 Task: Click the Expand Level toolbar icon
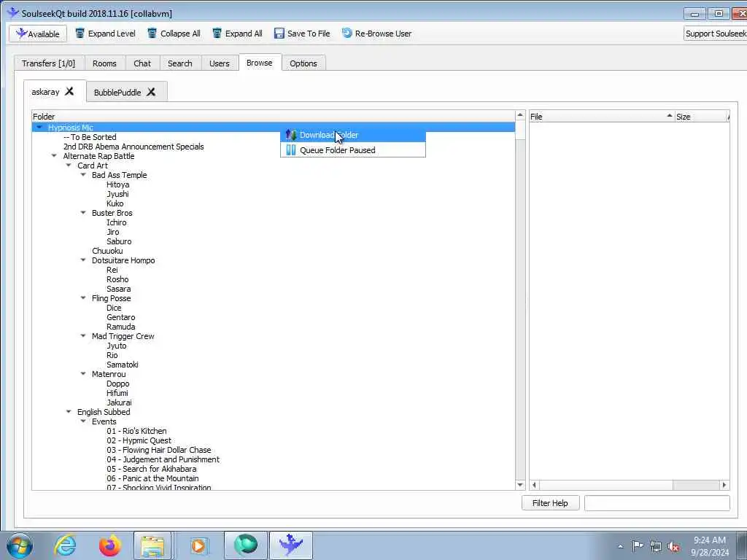click(x=80, y=34)
